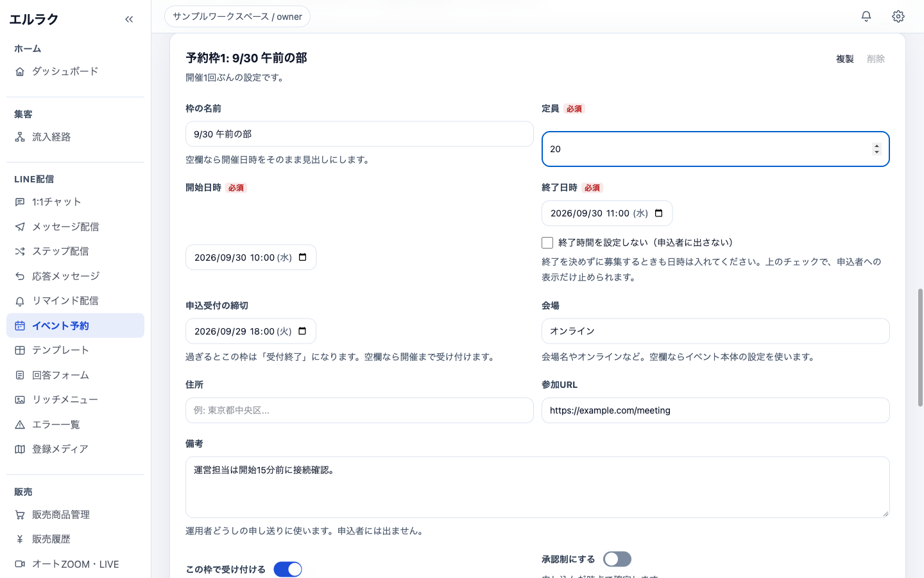Open the サンプルワークスペース / owner workspace switcher
Image resolution: width=924 pixels, height=578 pixels.
point(237,17)
